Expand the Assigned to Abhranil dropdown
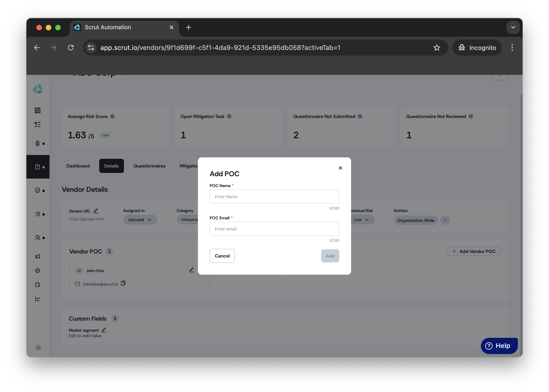The image size is (549, 392). click(140, 220)
